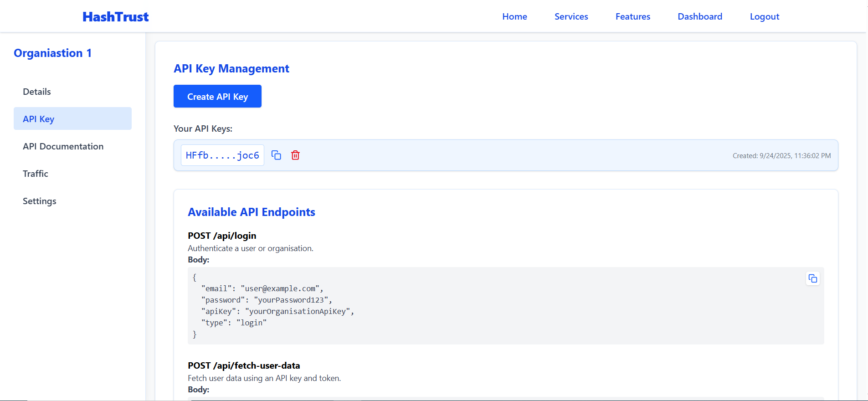Open the HashTrust home logo link

(x=115, y=17)
